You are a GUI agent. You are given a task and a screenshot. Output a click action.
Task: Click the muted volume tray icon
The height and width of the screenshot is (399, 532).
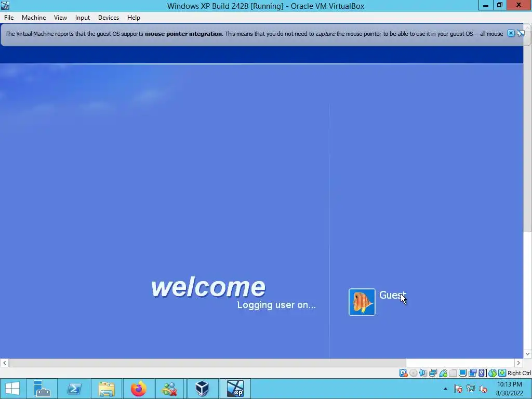[x=483, y=389]
